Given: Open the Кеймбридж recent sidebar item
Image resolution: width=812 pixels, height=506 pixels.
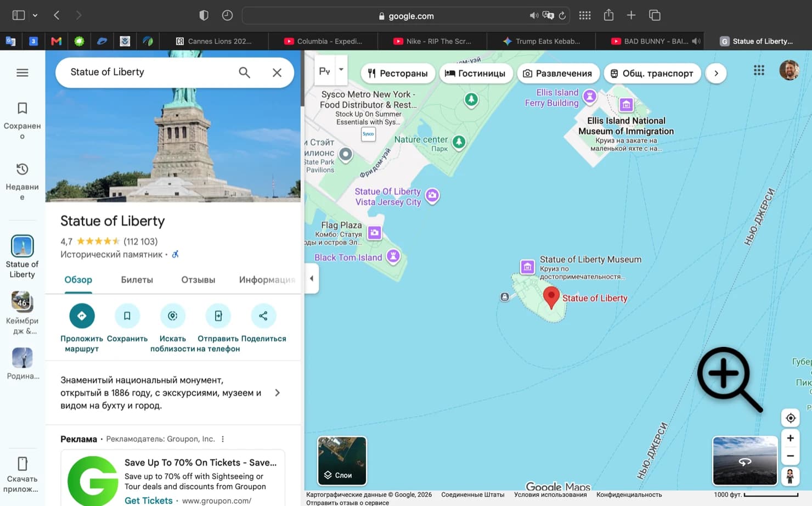Looking at the screenshot, I should (x=22, y=312).
